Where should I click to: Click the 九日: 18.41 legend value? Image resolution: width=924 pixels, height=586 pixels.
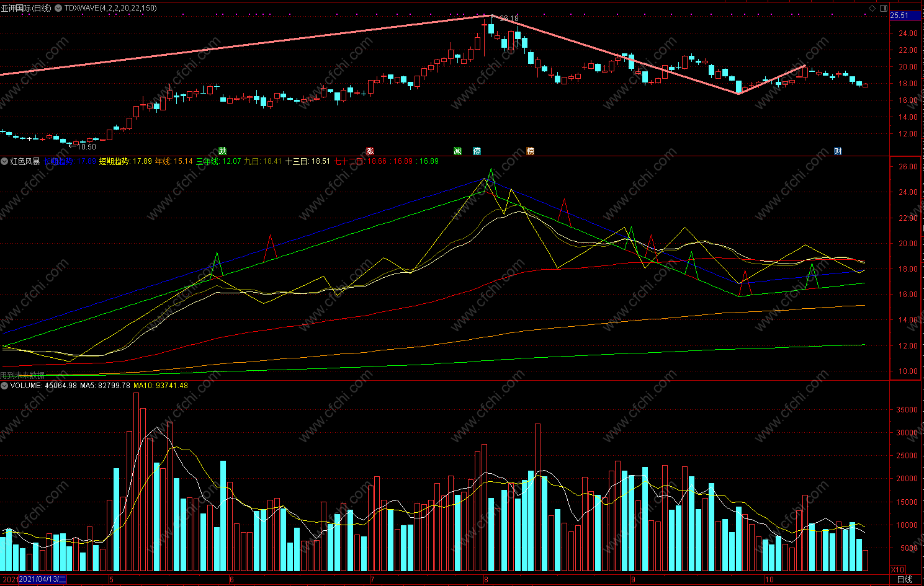(262, 161)
